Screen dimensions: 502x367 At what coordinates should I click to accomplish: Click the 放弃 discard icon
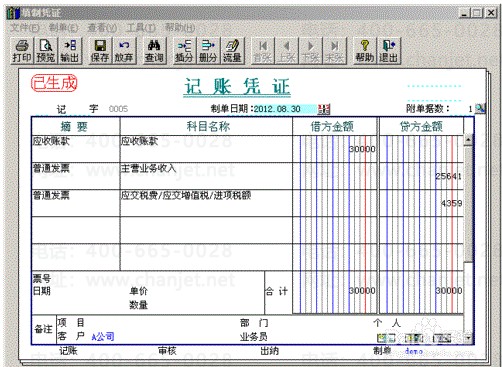[124, 51]
